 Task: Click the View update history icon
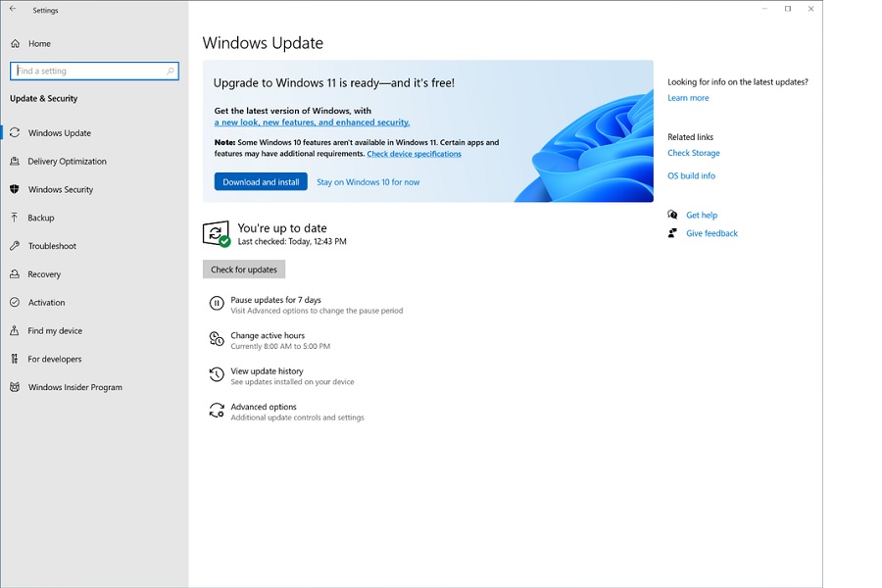click(217, 375)
